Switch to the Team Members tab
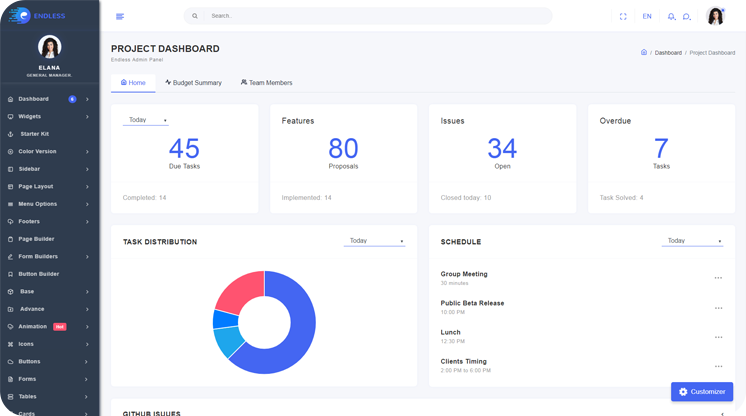Screen dimensions: 746x416 click(x=266, y=83)
